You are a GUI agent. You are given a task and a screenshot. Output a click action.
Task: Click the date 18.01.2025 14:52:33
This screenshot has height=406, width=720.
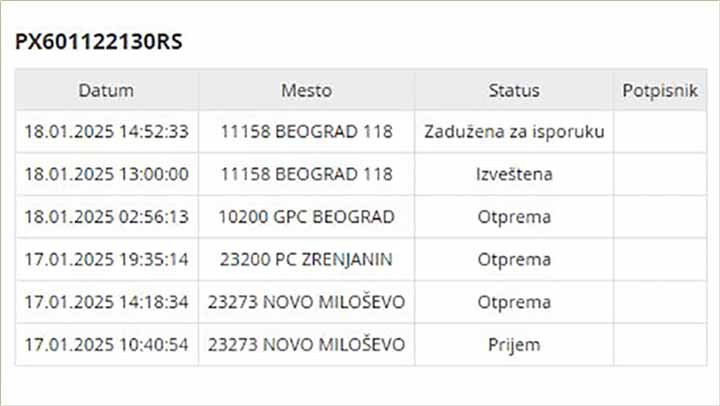pyautogui.click(x=106, y=131)
